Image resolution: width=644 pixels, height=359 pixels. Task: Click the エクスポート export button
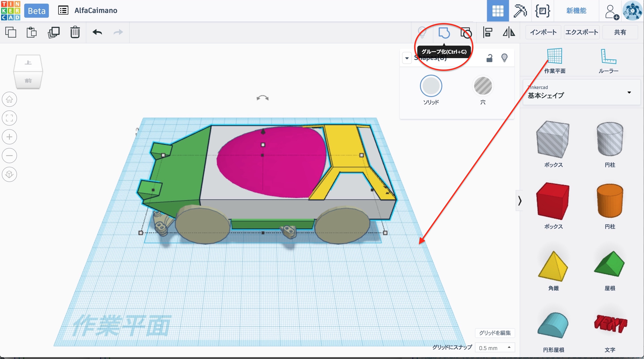581,32
